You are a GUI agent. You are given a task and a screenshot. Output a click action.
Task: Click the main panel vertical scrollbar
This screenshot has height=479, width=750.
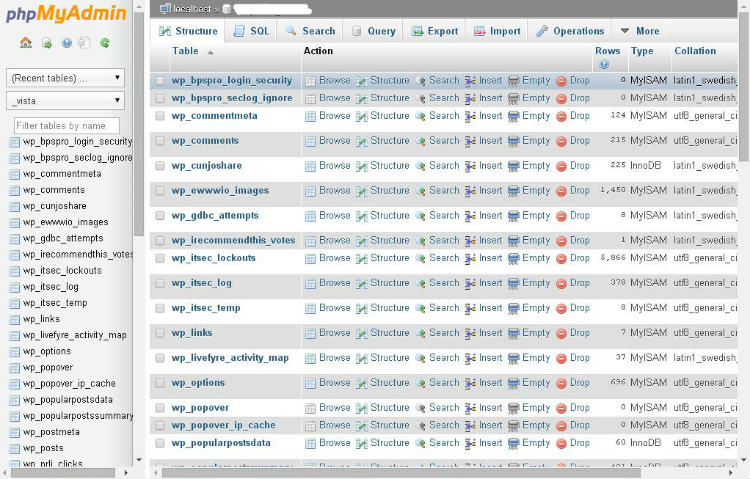tap(744, 86)
